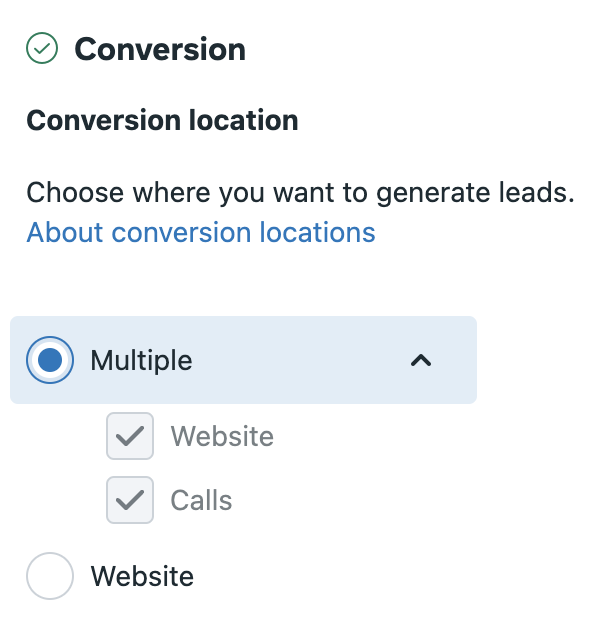Open the About conversion locations link

point(201,233)
